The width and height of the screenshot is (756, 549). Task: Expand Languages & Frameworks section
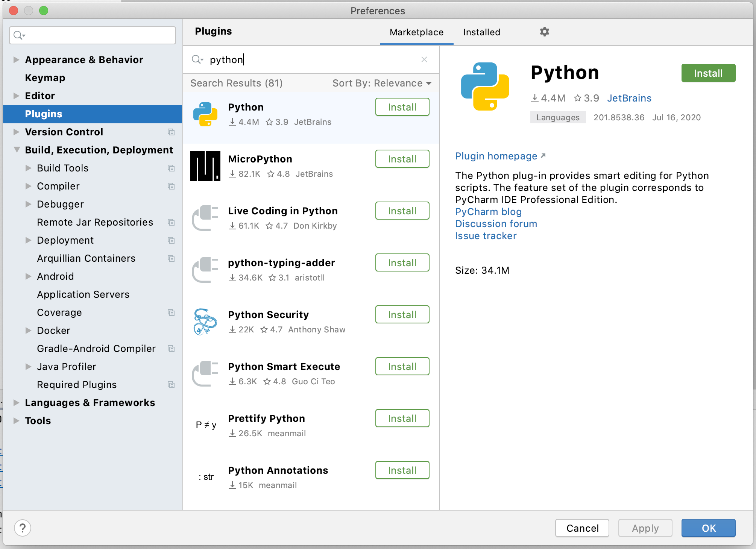16,403
